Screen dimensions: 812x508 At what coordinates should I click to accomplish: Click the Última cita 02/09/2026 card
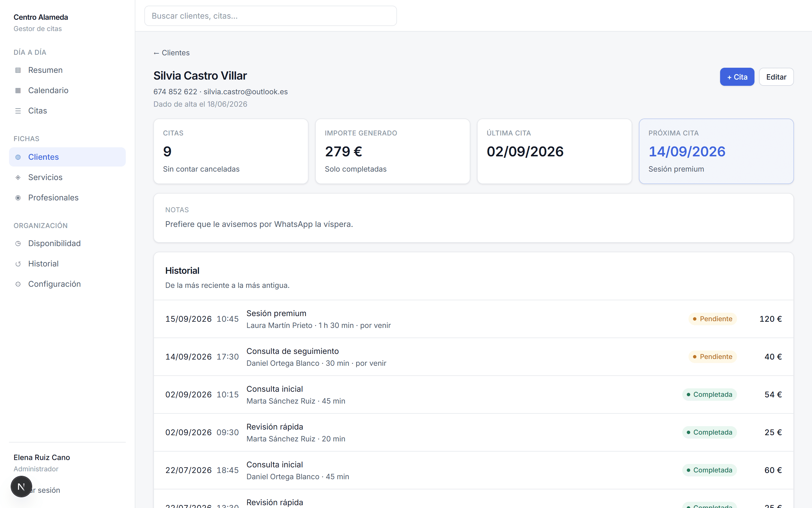tap(554, 151)
